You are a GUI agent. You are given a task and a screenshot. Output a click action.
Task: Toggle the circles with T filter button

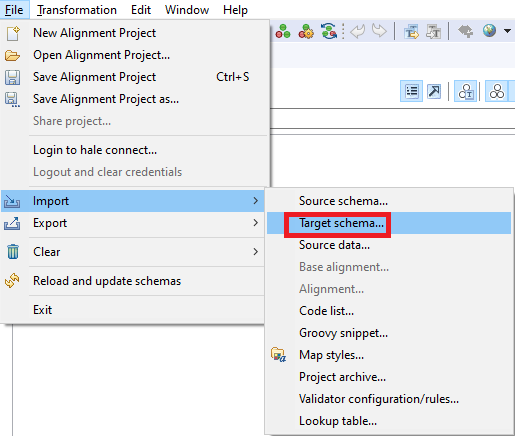[x=466, y=91]
